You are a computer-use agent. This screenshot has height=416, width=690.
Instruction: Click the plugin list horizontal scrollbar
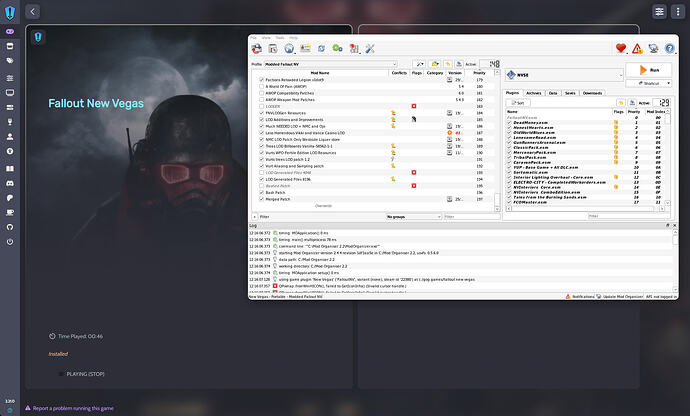[585, 209]
